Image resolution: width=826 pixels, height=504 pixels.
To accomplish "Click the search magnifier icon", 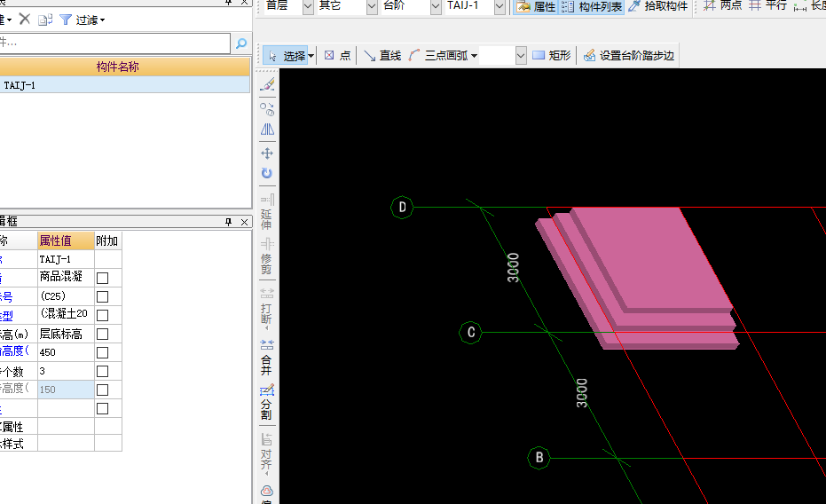I will tap(241, 43).
